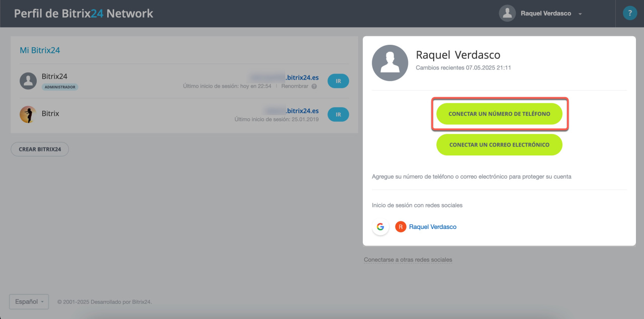Click the Crear Bitrix24 button
The width and height of the screenshot is (644, 319).
40,149
